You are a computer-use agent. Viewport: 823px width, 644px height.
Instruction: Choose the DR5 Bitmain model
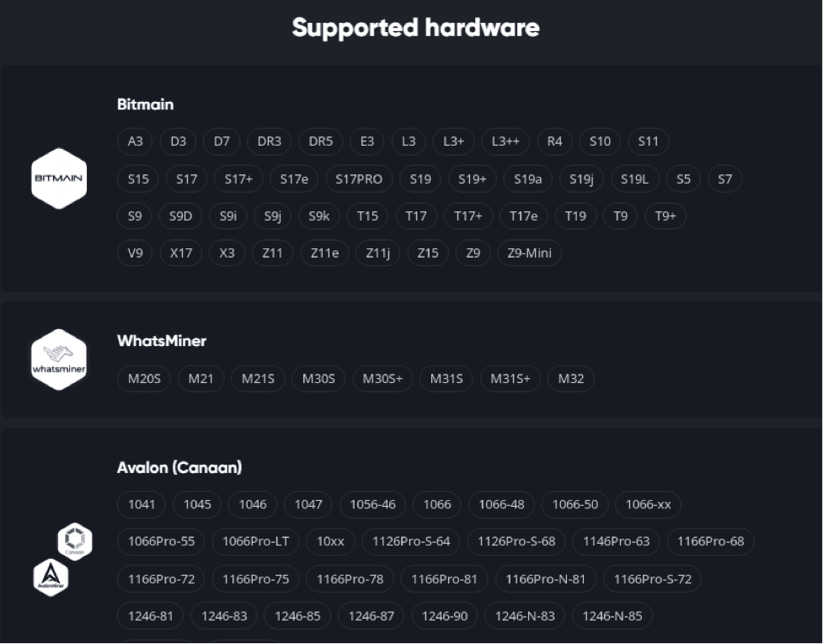pos(320,141)
